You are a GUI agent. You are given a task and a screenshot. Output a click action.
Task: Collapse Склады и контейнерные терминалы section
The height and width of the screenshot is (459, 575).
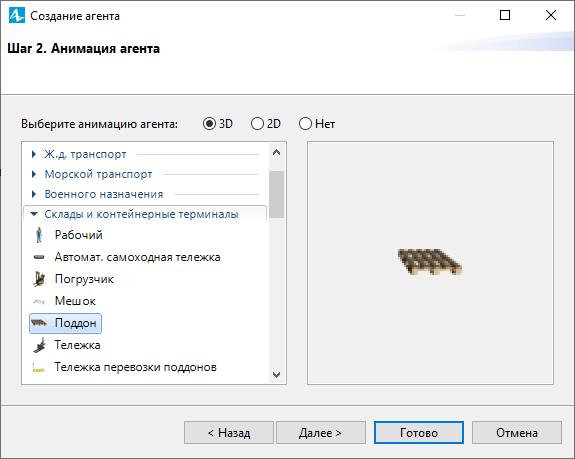tap(34, 214)
